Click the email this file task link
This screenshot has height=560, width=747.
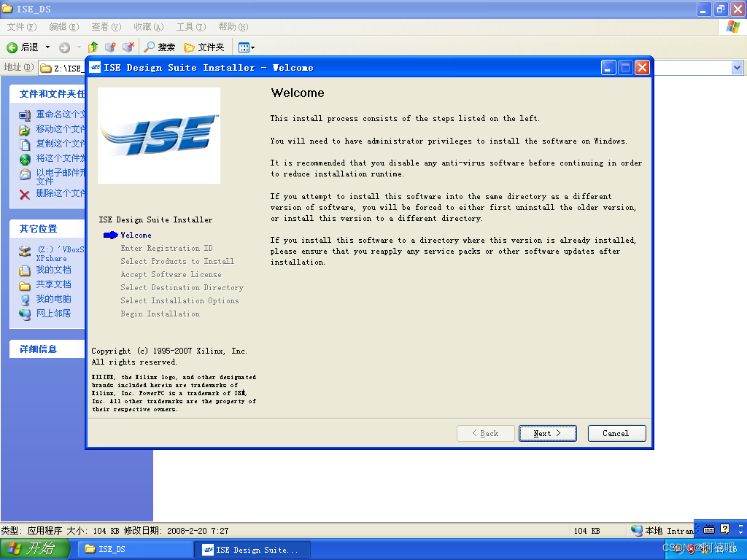coord(61,176)
